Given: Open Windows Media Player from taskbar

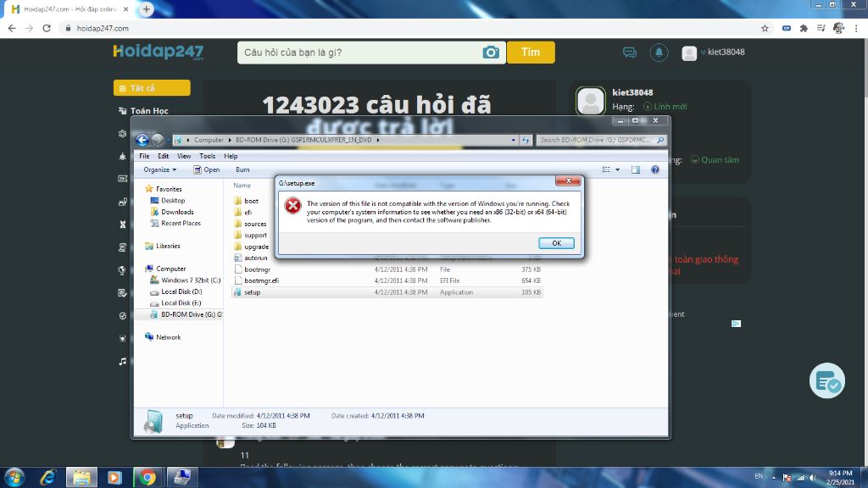Looking at the screenshot, I should click(x=114, y=478).
